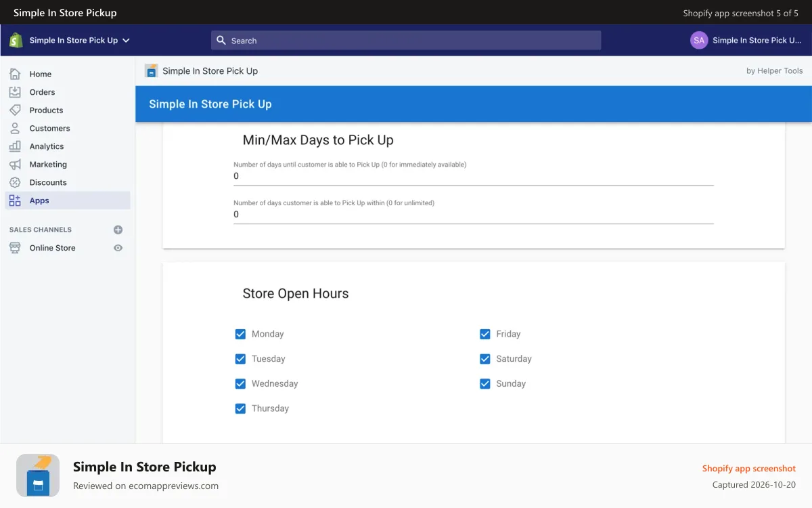Image resolution: width=812 pixels, height=508 pixels.
Task: Click the Customers person icon
Action: pos(15,128)
